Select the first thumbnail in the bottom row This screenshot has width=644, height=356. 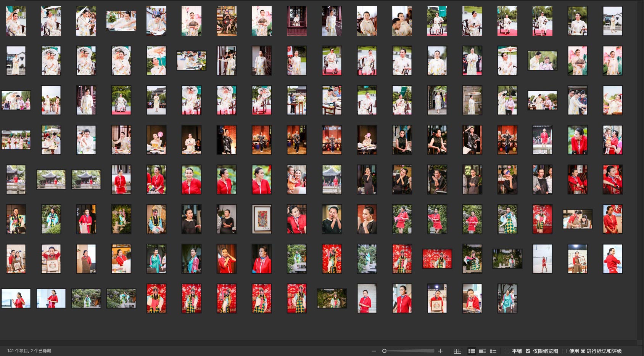coord(16,298)
